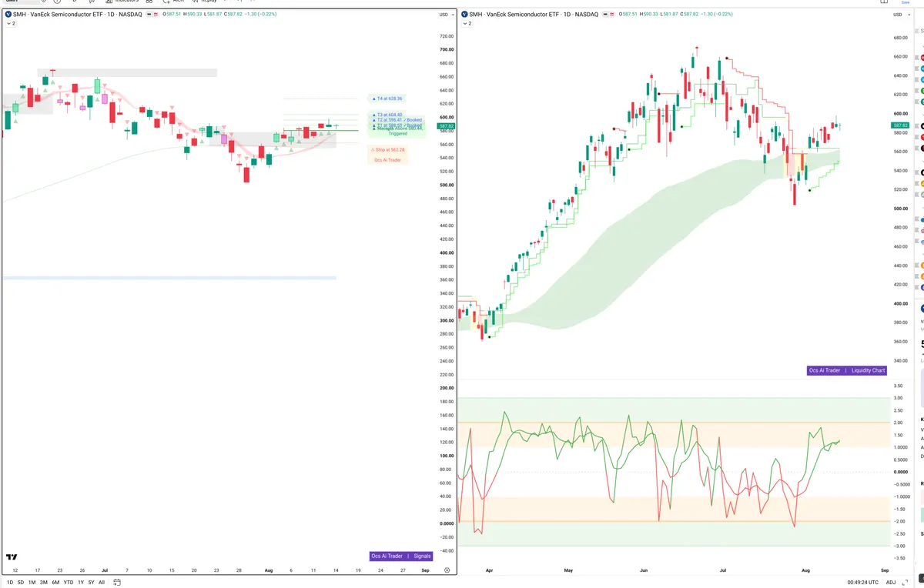Select the All time range
Image resolution: width=924 pixels, height=588 pixels.
(x=102, y=582)
